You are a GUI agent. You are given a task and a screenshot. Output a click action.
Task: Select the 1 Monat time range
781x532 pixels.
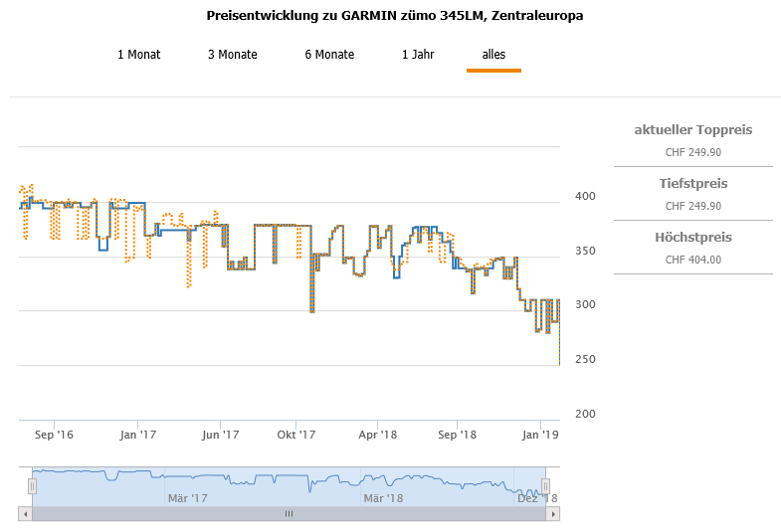pyautogui.click(x=138, y=55)
